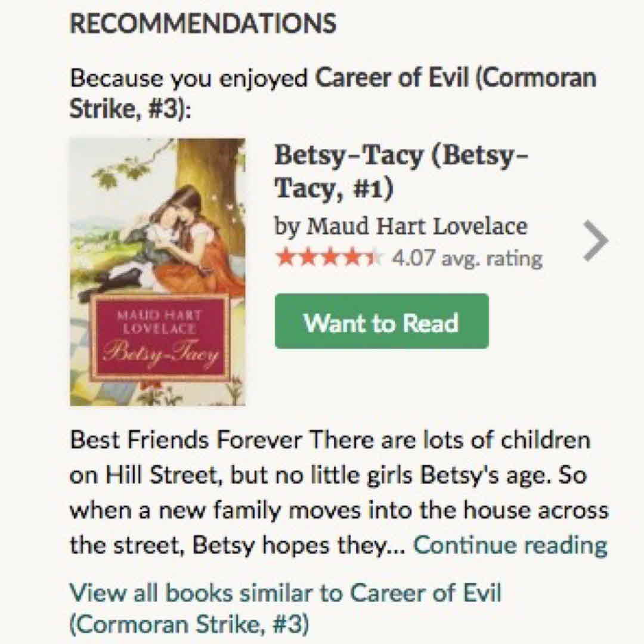Screen dimensions: 644x644
Task: Click the 4.07 avg. rating text
Action: 466,258
